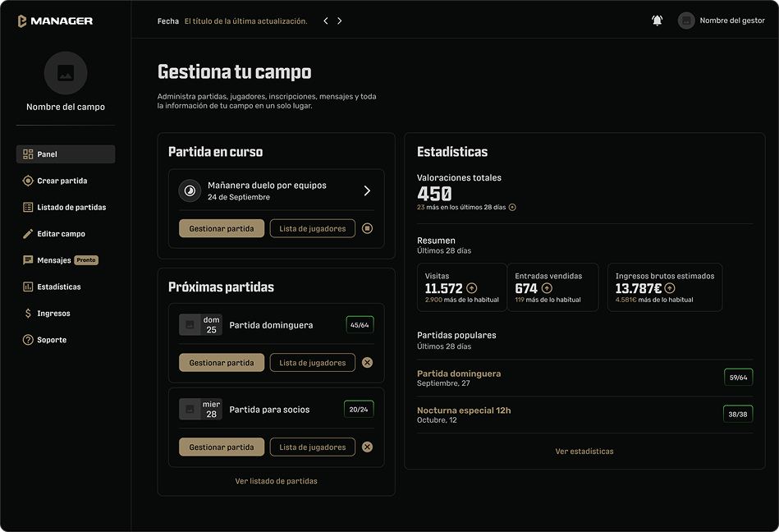The width and height of the screenshot is (779, 532).
Task: Open Lista de jugadores for Partida dominguera
Action: [312, 362]
